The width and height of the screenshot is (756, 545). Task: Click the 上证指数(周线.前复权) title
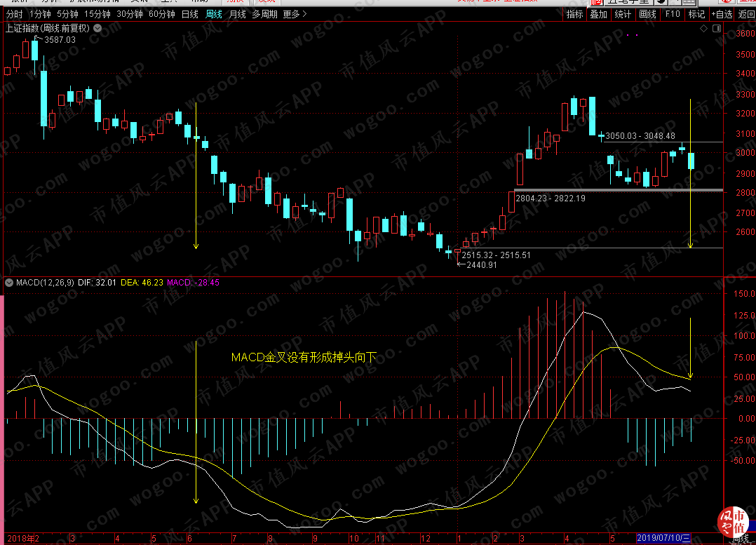click(47, 29)
